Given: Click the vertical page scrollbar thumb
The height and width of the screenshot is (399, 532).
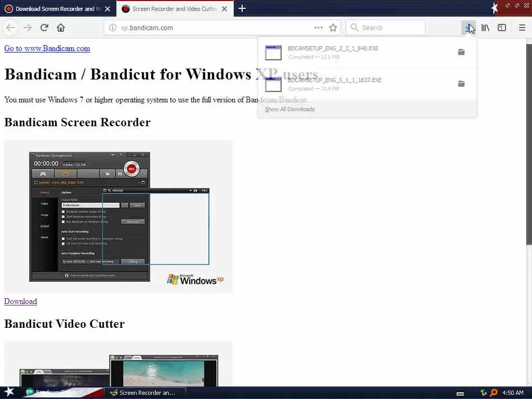Looking at the screenshot, I should 529,144.
